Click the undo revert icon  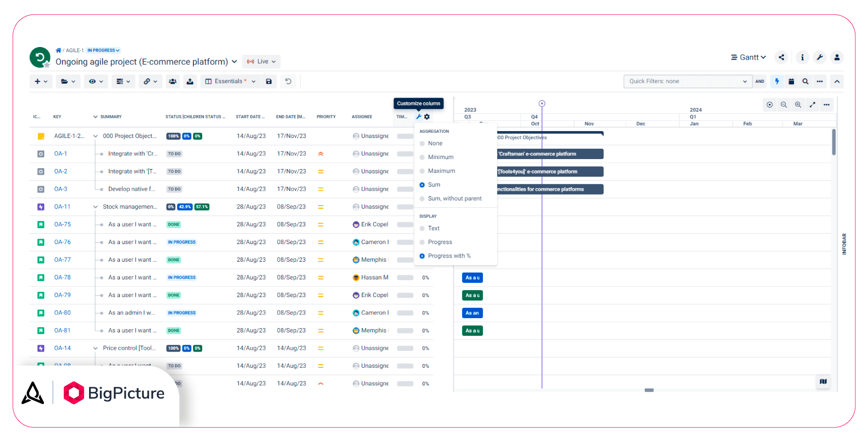pos(288,81)
